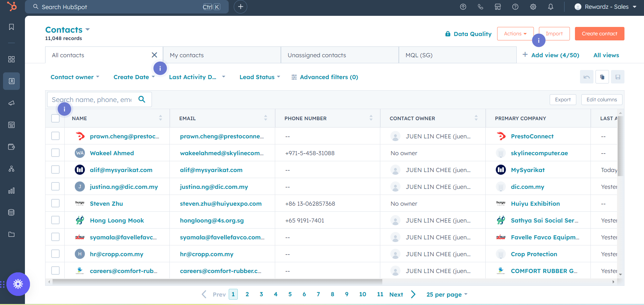Viewport: 644px width, 305px height.
Task: Open the Lead Status filter dropdown
Action: (x=260, y=77)
